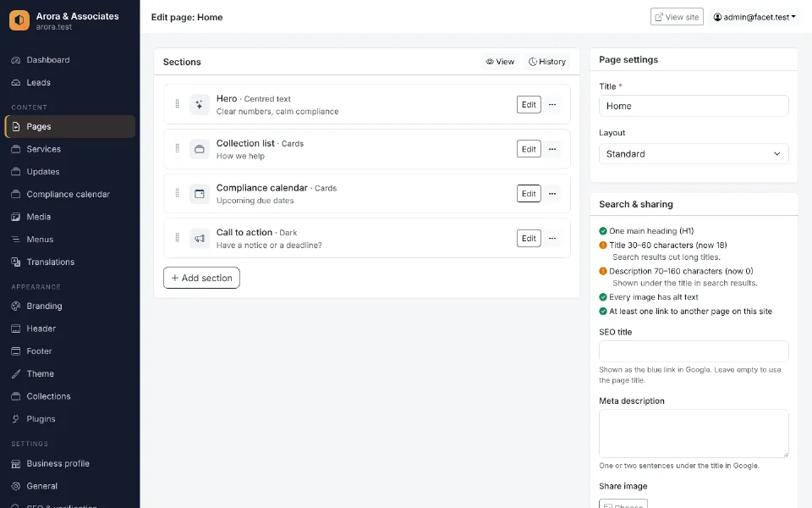Grab the Call to action drag handle
812x508 pixels.
coord(177,238)
